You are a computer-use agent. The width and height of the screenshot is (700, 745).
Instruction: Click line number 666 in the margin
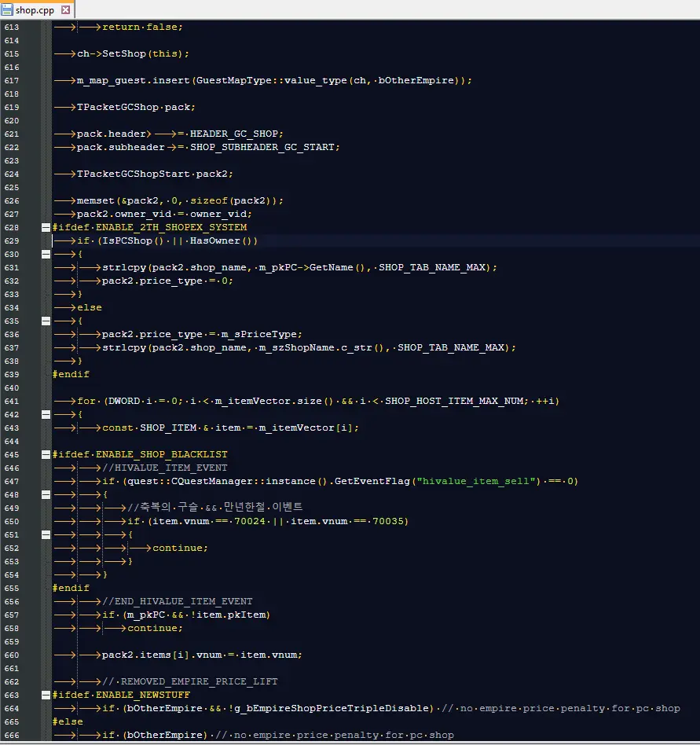click(x=12, y=736)
